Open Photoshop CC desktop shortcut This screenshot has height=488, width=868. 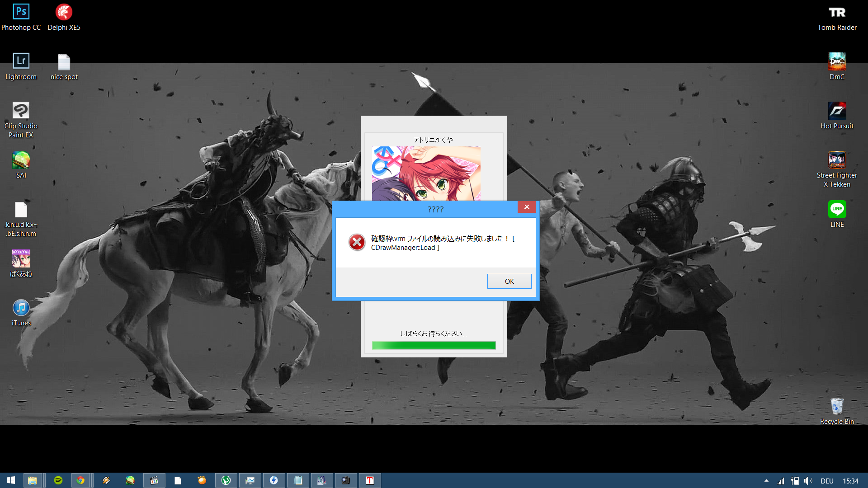pyautogui.click(x=21, y=12)
